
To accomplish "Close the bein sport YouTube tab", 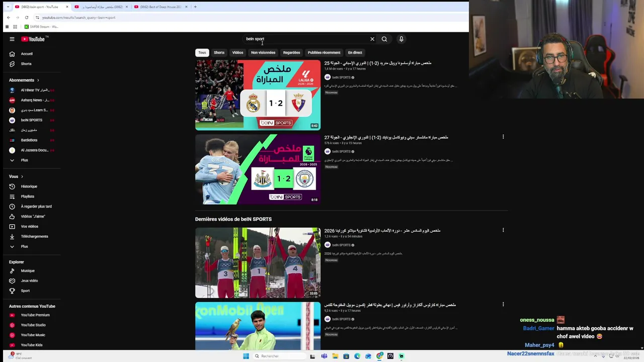I will [x=67, y=7].
